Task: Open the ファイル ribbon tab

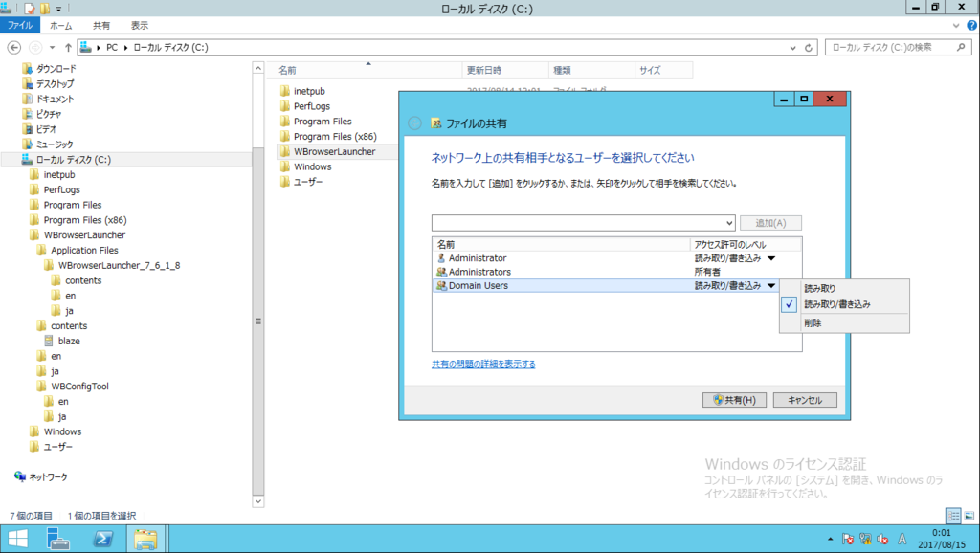Action: (x=20, y=26)
